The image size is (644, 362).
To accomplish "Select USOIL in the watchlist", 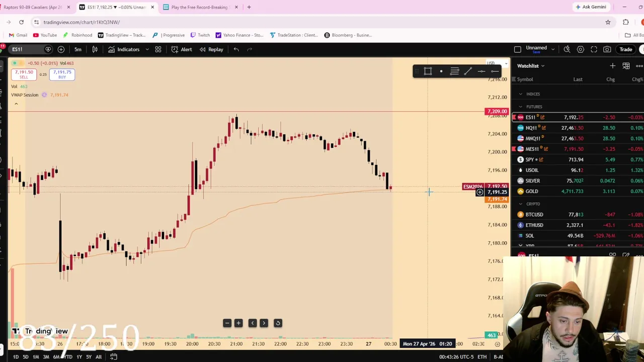I will pyautogui.click(x=578, y=170).
